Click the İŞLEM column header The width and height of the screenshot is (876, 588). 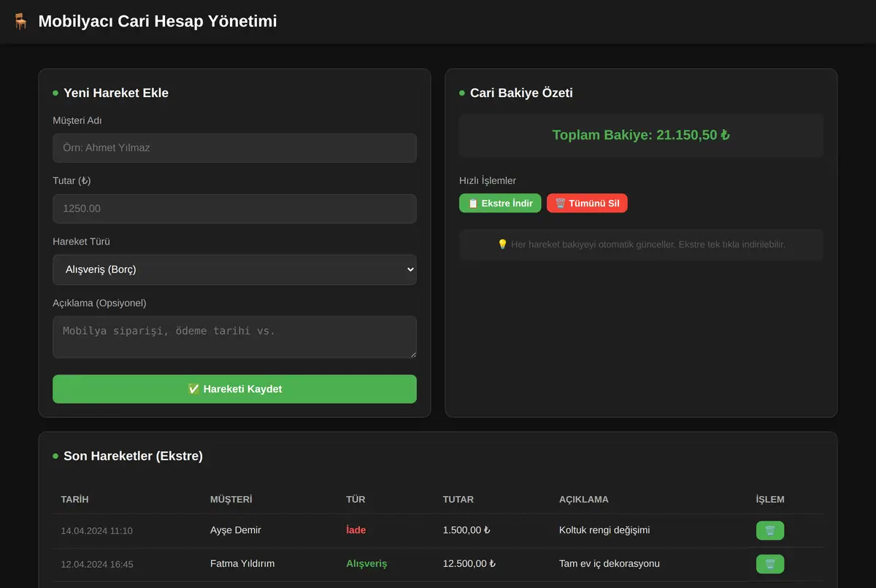[x=770, y=500]
